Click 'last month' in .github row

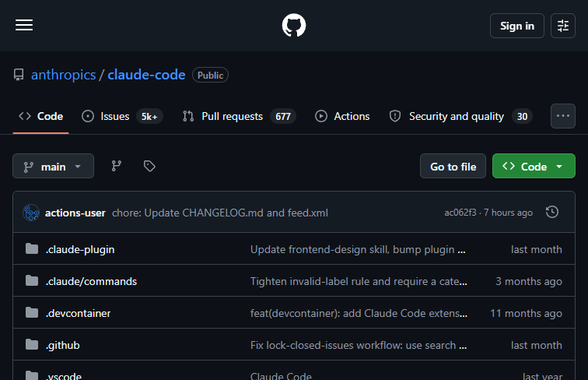[x=537, y=345]
